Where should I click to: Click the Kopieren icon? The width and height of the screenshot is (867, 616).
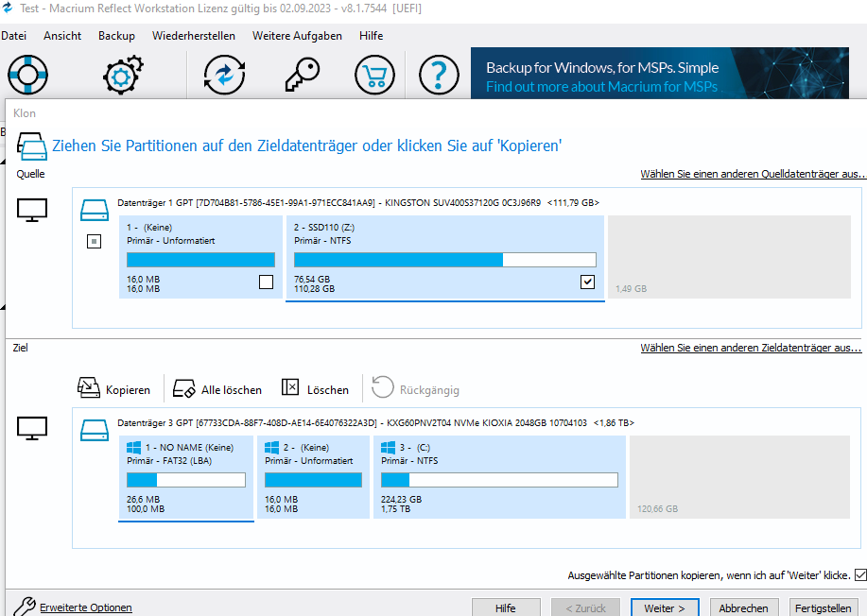[x=89, y=387]
